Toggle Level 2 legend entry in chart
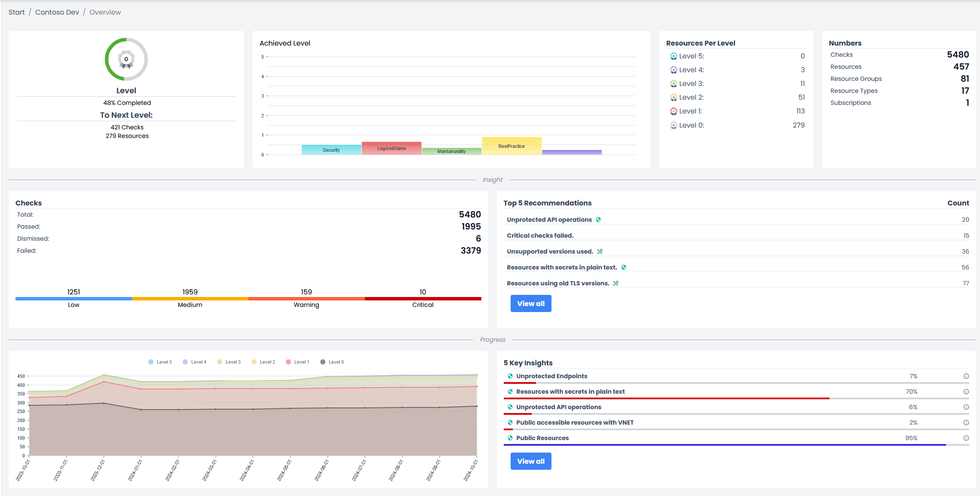The height and width of the screenshot is (496, 980). [x=263, y=362]
